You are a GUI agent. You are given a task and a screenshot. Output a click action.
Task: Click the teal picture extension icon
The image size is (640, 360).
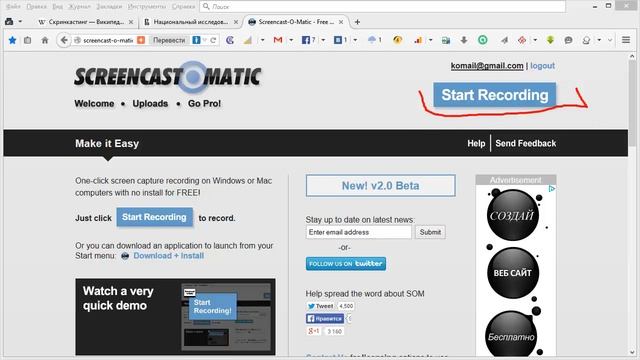(446, 40)
